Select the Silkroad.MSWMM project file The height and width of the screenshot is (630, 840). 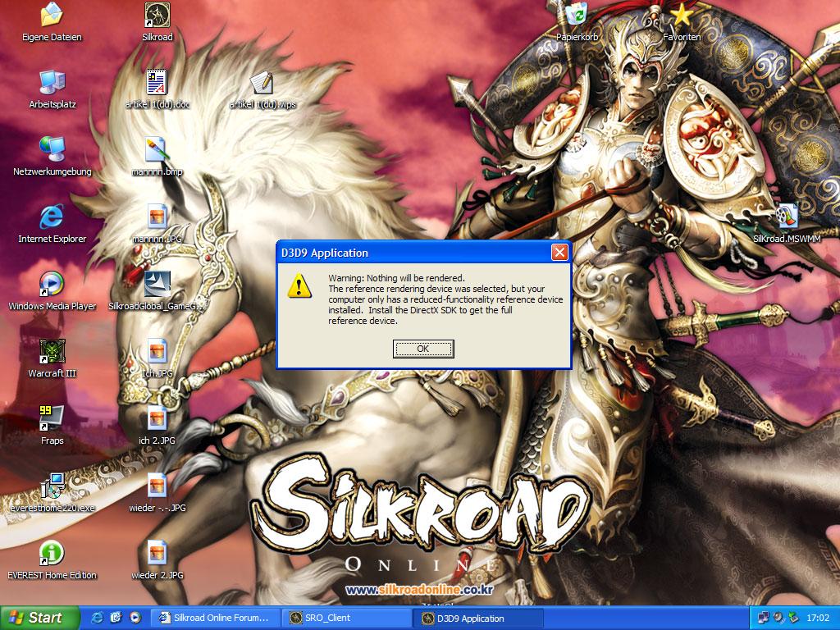[x=786, y=217]
